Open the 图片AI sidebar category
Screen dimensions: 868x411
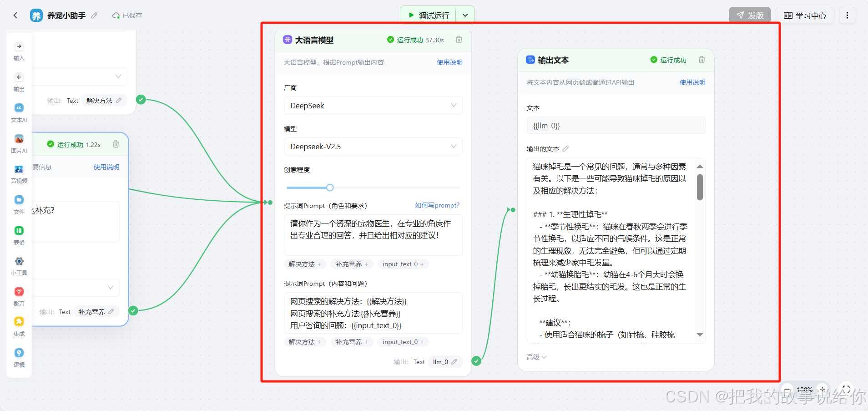tap(19, 144)
